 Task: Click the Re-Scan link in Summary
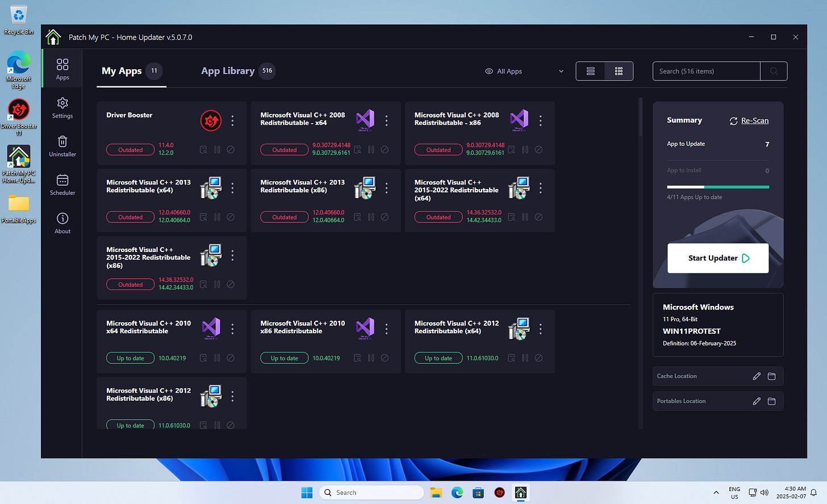pos(749,121)
